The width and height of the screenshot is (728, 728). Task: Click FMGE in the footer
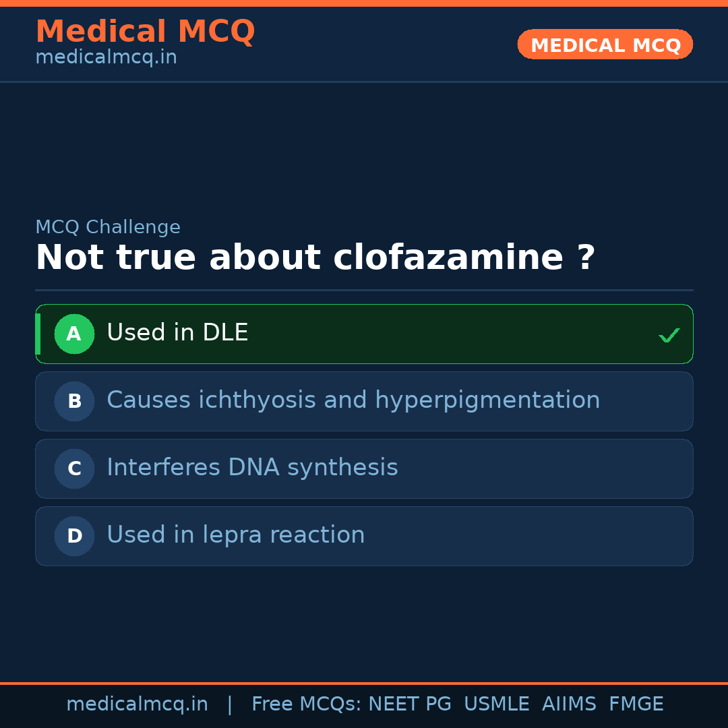(x=636, y=704)
